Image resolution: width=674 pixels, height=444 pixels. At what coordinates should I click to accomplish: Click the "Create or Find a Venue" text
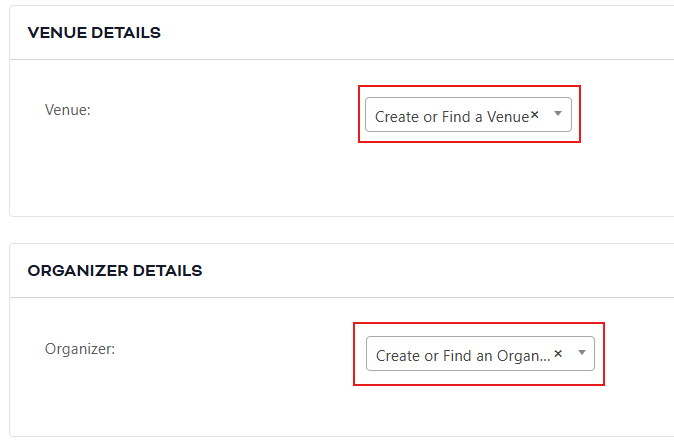(451, 117)
